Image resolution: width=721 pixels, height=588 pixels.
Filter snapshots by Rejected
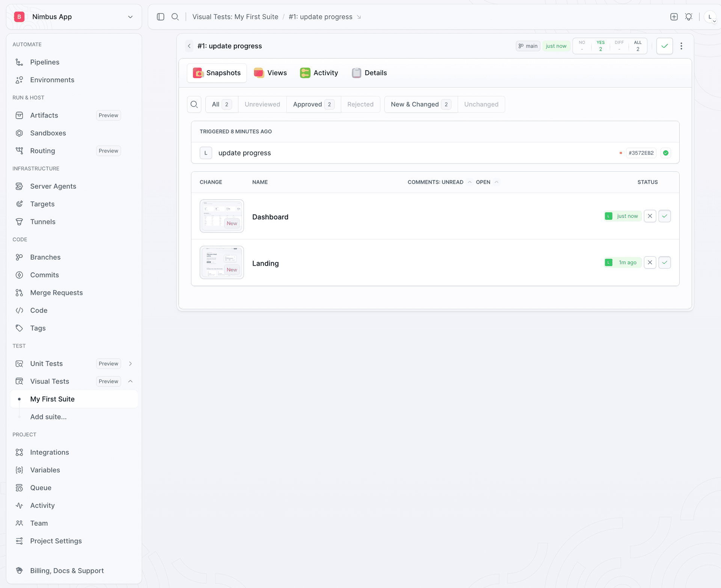[360, 104]
